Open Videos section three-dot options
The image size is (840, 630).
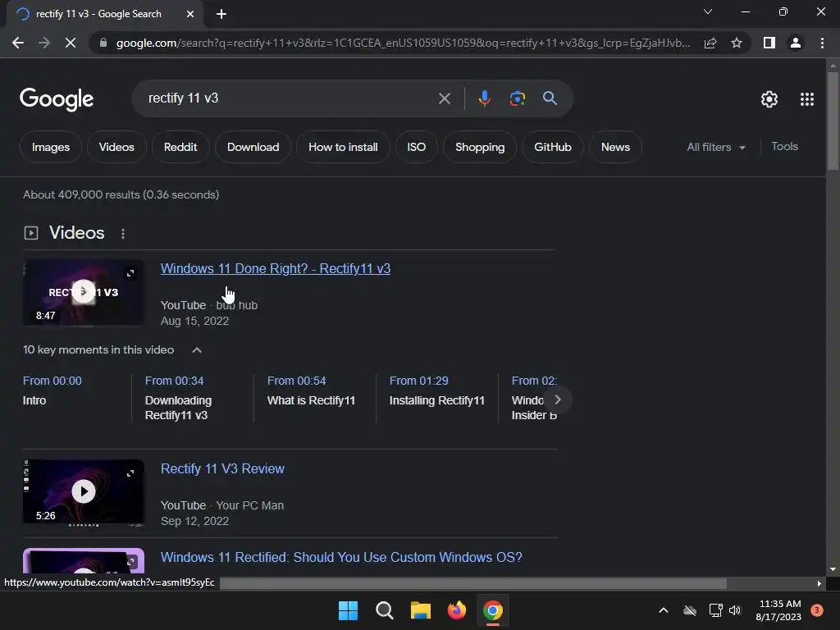pos(123,234)
